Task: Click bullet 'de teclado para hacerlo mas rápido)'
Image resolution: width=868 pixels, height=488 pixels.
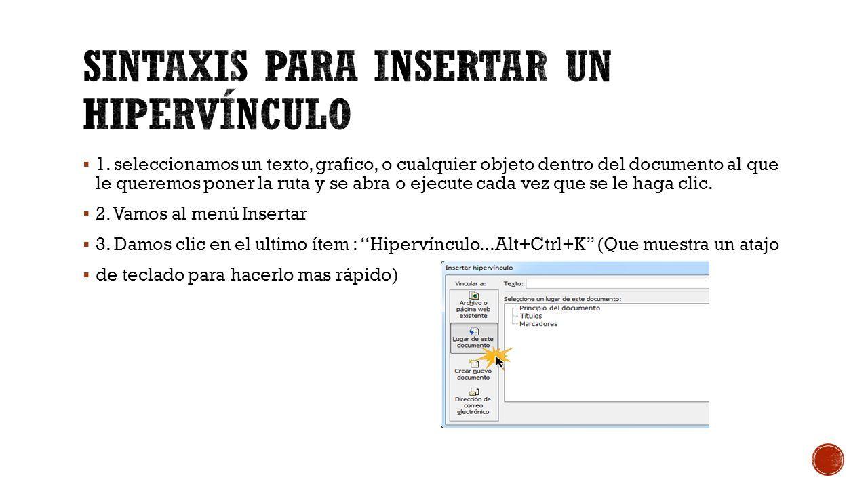Action: (x=247, y=276)
